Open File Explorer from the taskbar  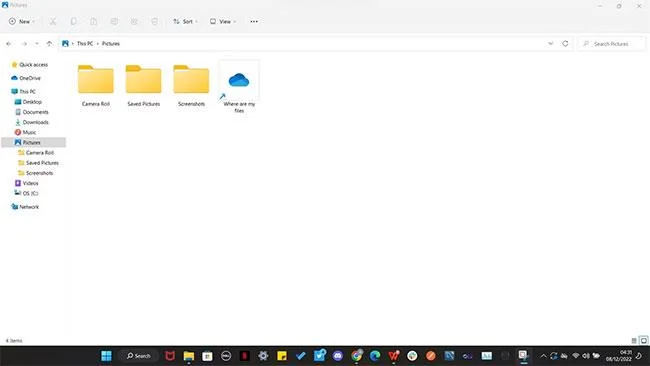pos(189,356)
